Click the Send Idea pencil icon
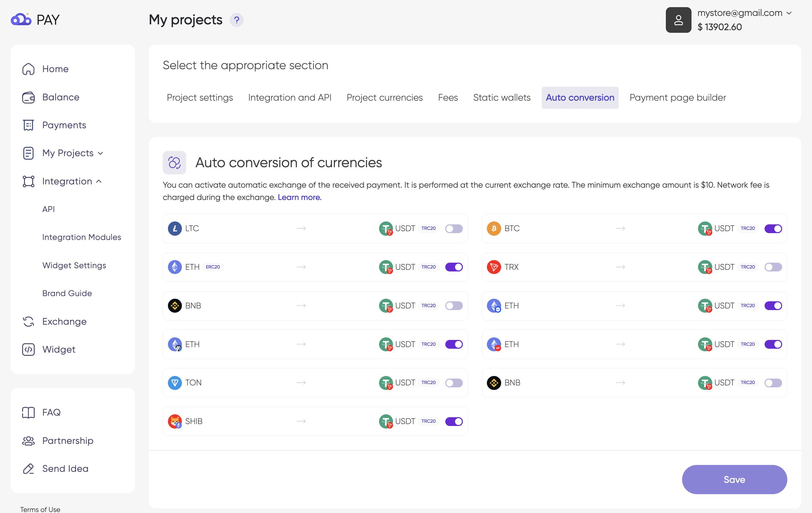 [28, 469]
